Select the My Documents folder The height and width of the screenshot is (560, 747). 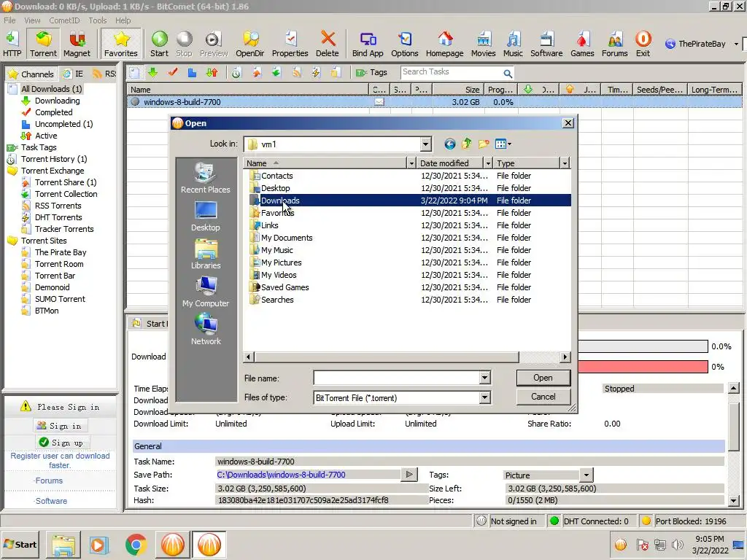(286, 238)
